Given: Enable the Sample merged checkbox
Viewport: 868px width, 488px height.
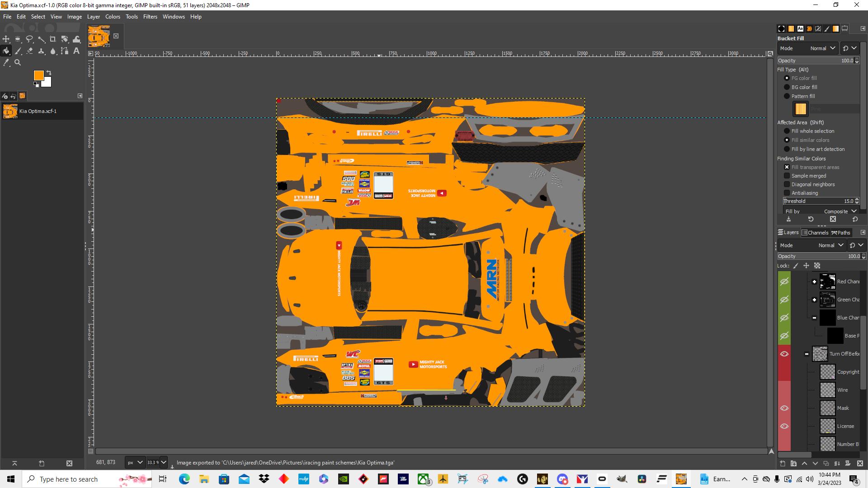Looking at the screenshot, I should click(787, 176).
